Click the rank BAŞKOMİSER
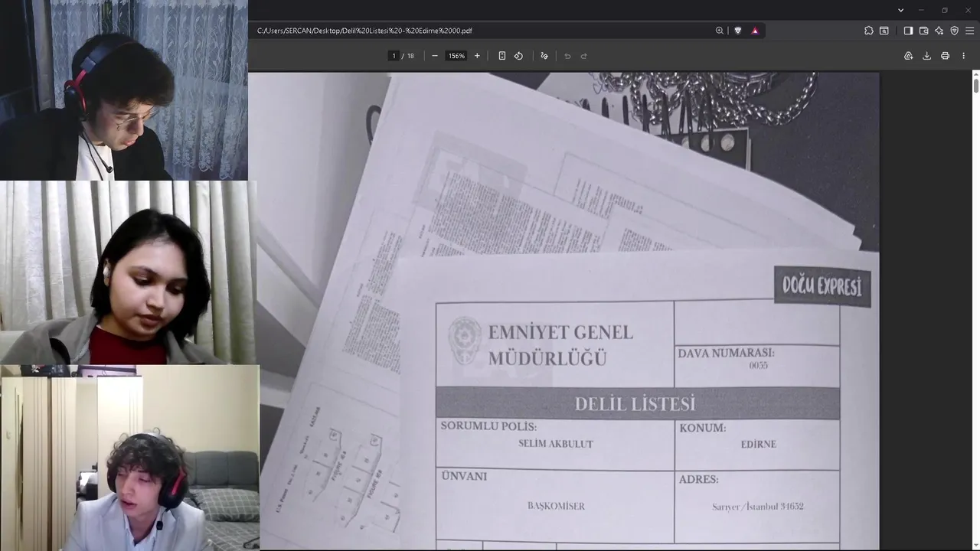Image resolution: width=980 pixels, height=551 pixels. (x=556, y=506)
